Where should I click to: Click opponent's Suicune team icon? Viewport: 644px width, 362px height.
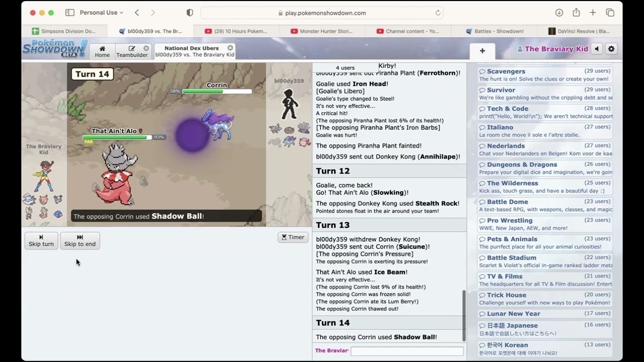289,141
